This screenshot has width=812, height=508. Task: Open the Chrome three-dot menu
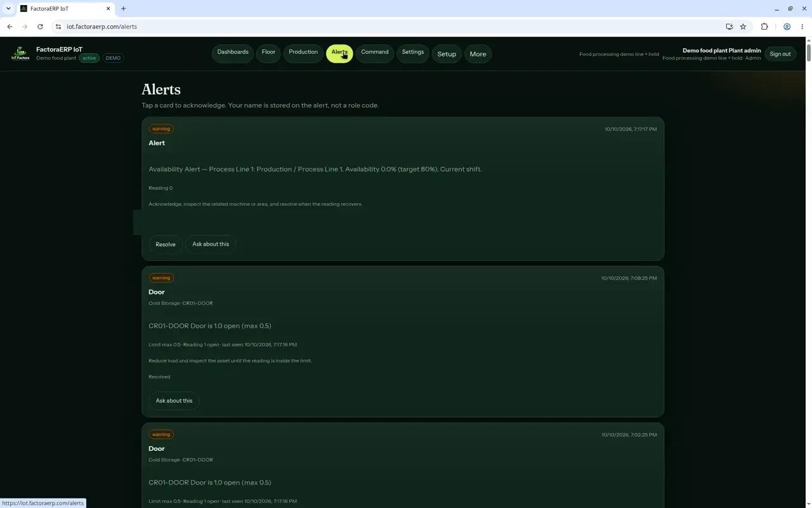pyautogui.click(x=802, y=27)
